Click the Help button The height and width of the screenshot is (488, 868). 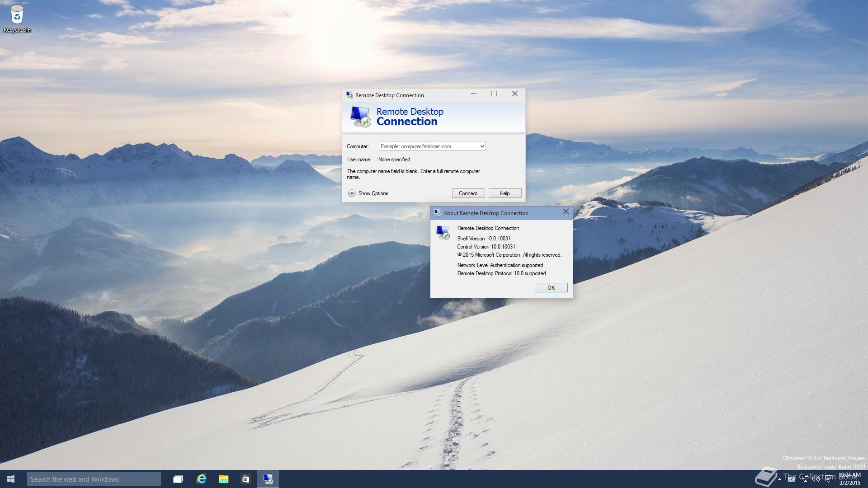pos(505,193)
